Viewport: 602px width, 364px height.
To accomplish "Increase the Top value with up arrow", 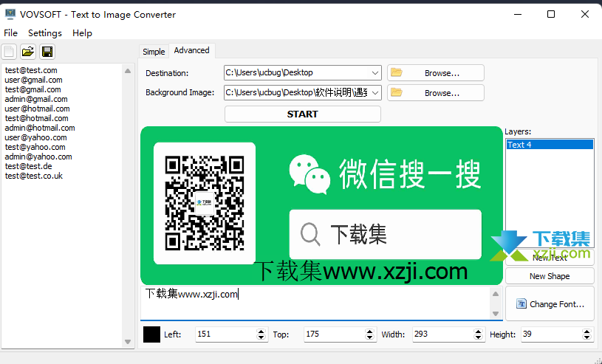I will [370, 332].
